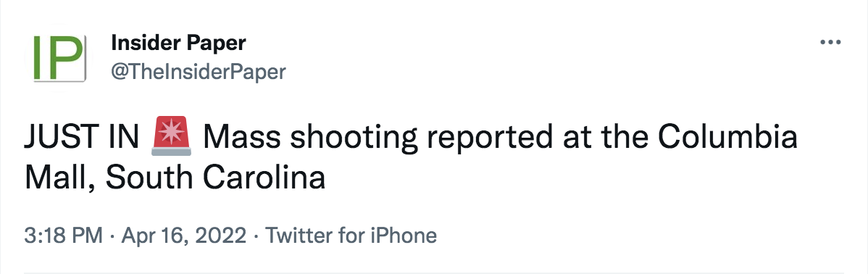Click the green letter P in the avatar
Viewport: 868px width, 274px height.
tap(67, 57)
